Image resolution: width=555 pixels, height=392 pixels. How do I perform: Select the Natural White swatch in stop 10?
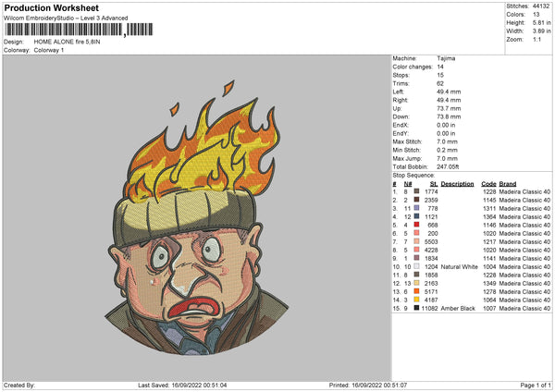pyautogui.click(x=416, y=266)
